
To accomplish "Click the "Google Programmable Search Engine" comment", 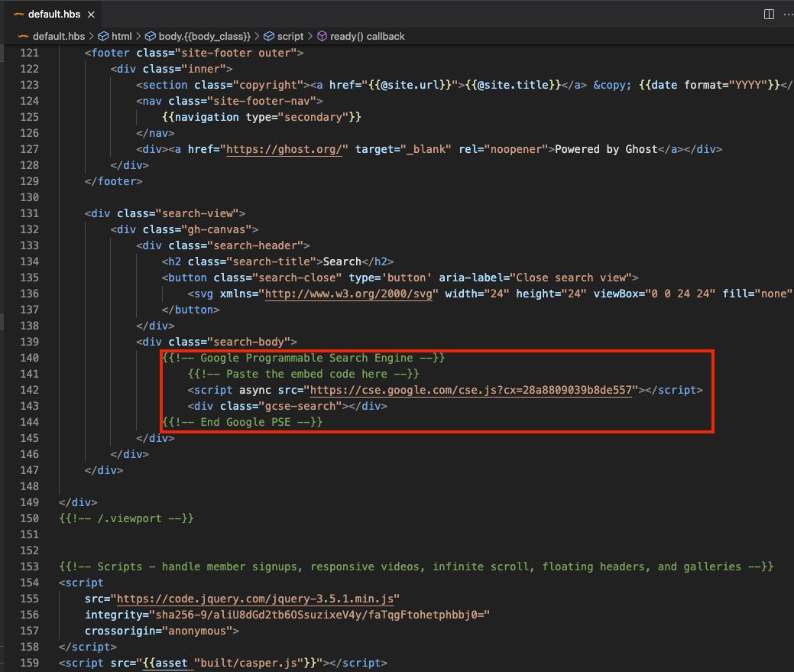I will pos(303,358).
